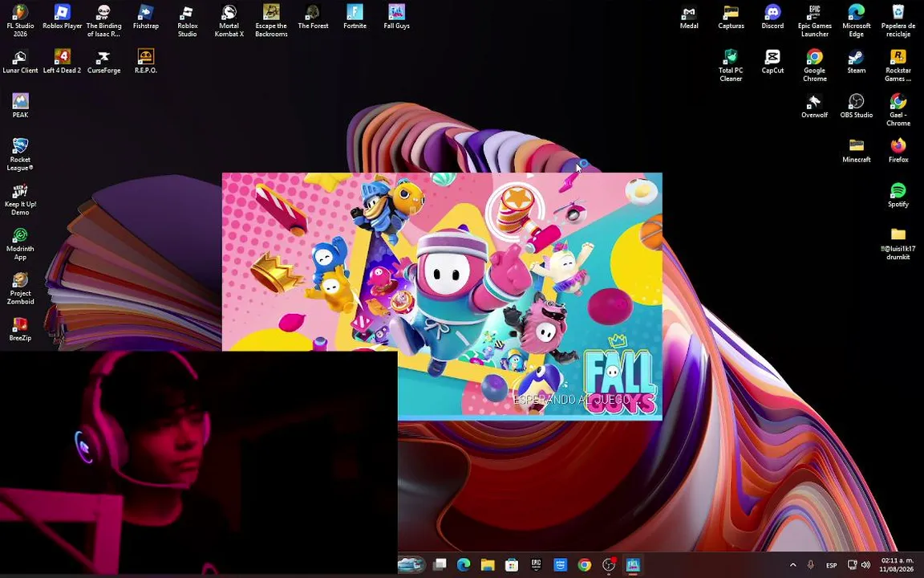924x578 pixels.
Task: Select the Project Zomboid icon
Action: pos(20,288)
